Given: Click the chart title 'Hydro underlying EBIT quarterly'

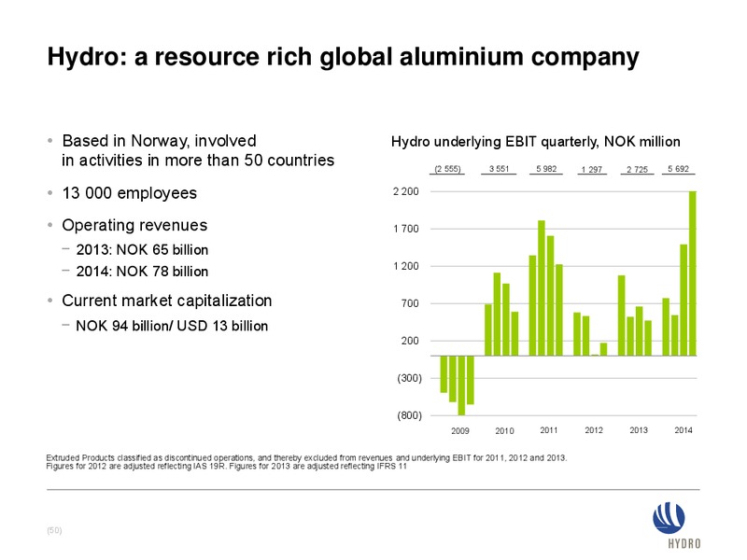Looking at the screenshot, I should tap(535, 142).
